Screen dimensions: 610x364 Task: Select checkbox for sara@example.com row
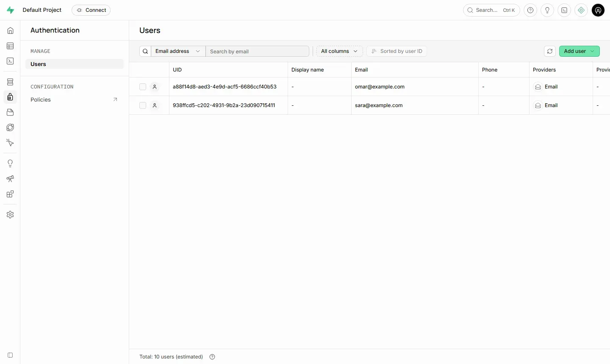[143, 105]
